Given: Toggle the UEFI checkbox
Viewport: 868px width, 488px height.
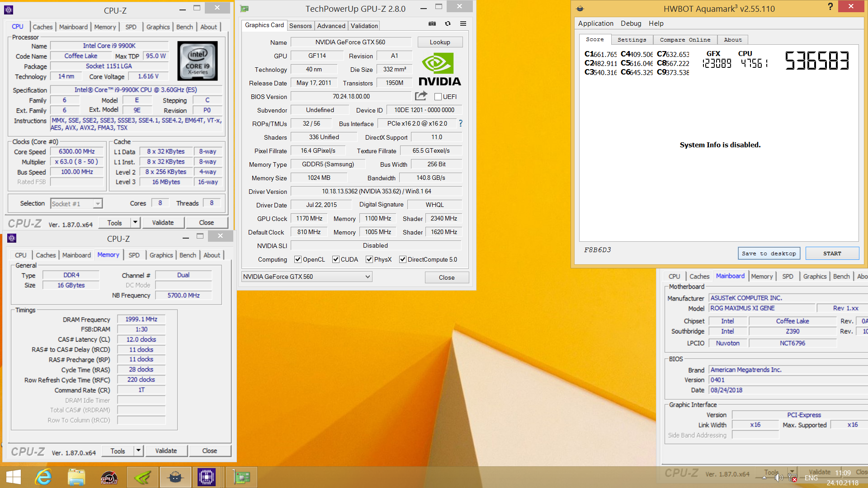Looking at the screenshot, I should pos(438,97).
